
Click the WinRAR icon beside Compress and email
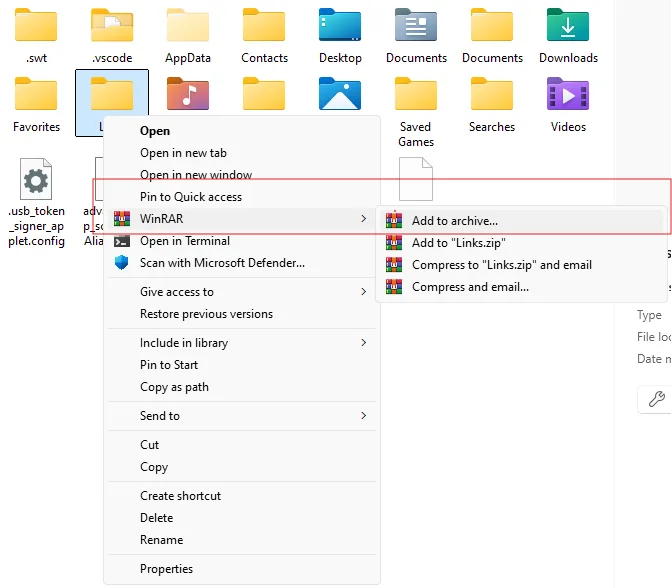click(394, 286)
